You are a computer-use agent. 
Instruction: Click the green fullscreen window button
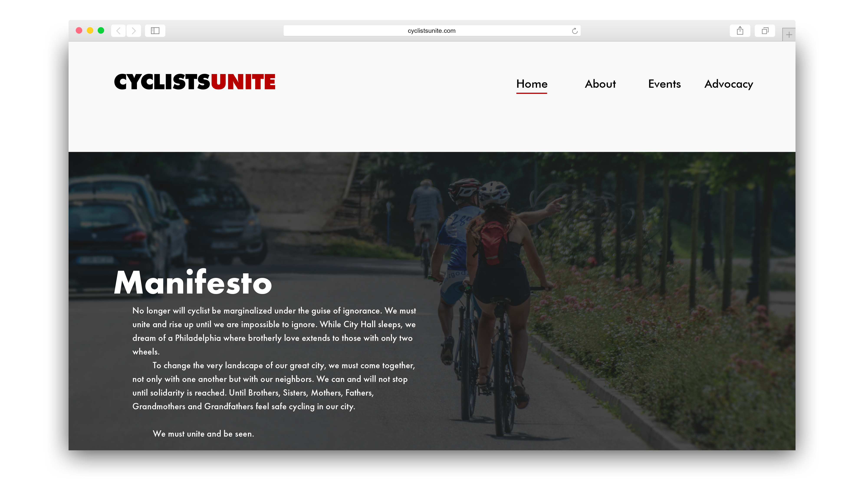101,31
